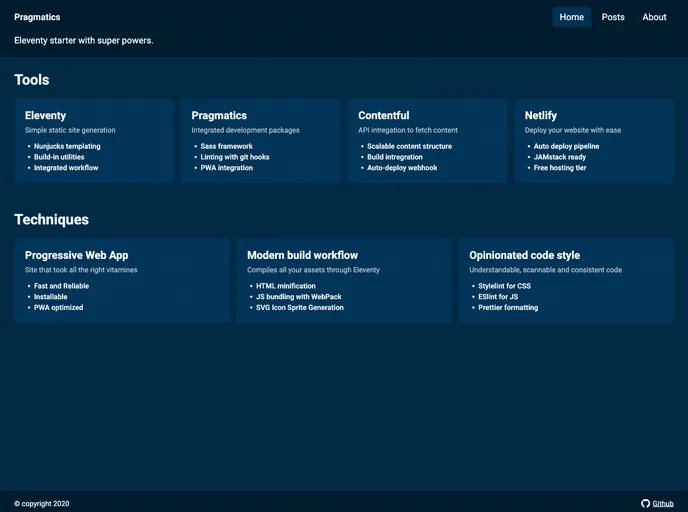The height and width of the screenshot is (512, 688).
Task: Select the Progressive Web App card
Action: tap(121, 280)
